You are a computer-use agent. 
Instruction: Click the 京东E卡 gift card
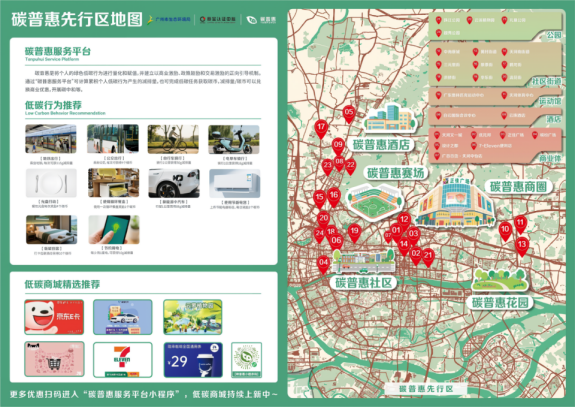point(54,317)
